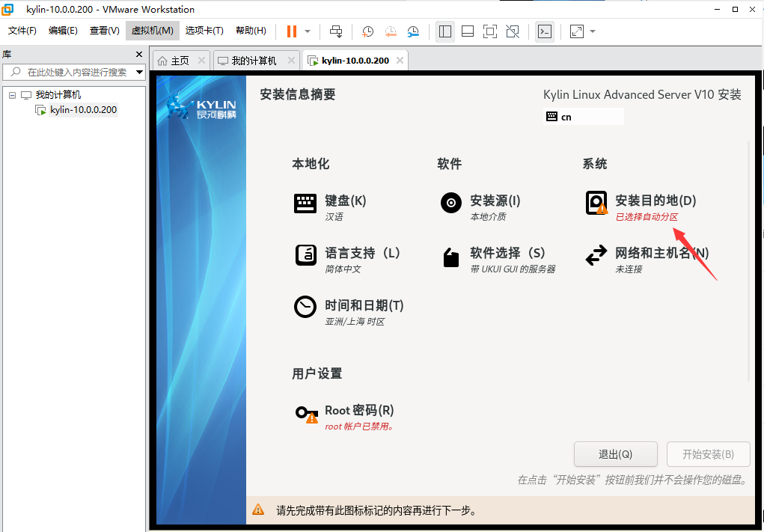This screenshot has height=532, width=764.
Task: Click the 未连接 network status text
Action: click(629, 269)
